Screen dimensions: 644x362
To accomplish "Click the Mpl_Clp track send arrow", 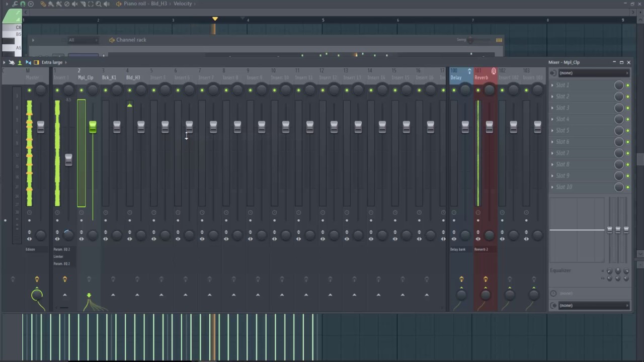I will point(89,295).
